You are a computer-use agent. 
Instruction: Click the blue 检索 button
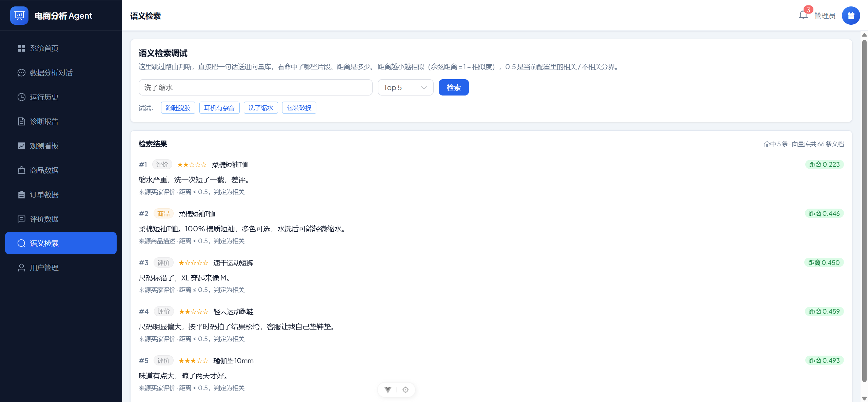pos(454,87)
